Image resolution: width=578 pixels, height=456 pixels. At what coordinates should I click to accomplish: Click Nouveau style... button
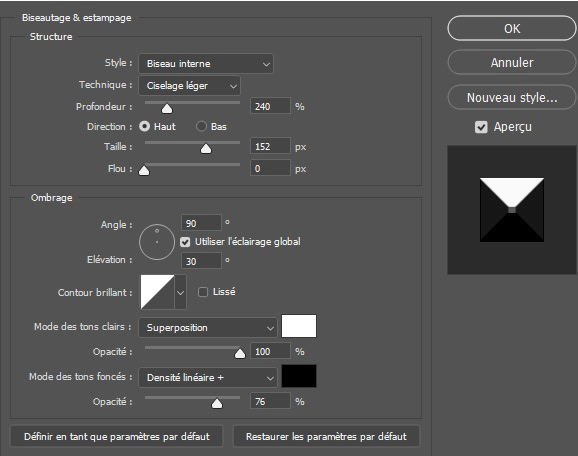coord(512,97)
